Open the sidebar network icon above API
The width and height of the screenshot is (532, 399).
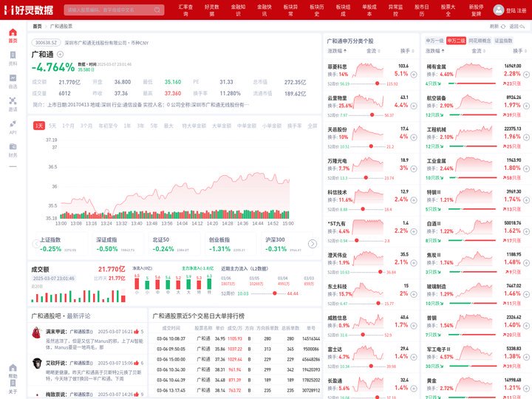(x=13, y=100)
